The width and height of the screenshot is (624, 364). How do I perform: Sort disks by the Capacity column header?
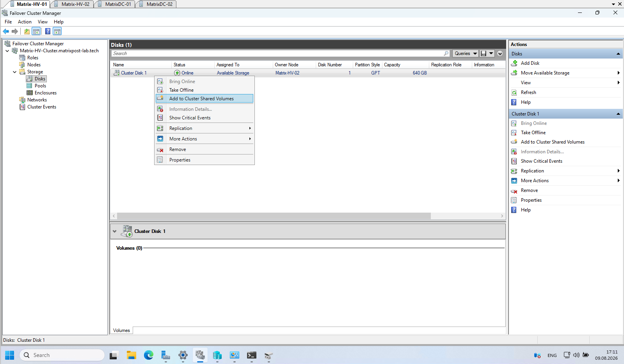click(405, 65)
